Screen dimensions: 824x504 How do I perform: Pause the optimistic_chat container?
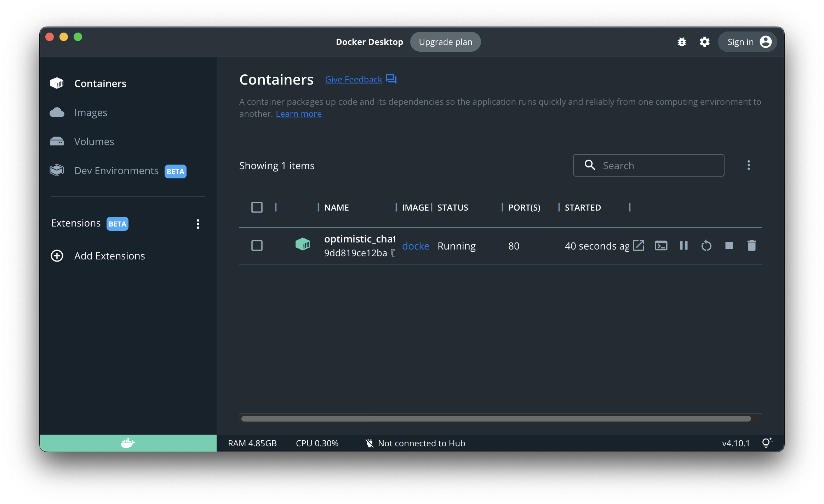click(683, 246)
